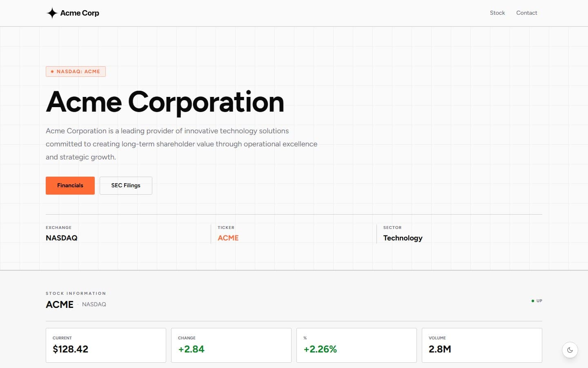
Task: Click the NASDAQ label beside ACME heading
Action: click(x=94, y=304)
